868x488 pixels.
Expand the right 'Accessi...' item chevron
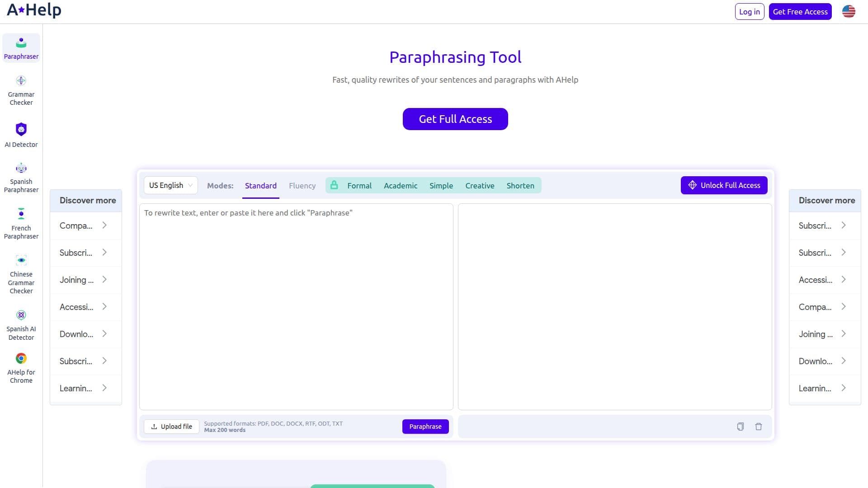(x=844, y=279)
